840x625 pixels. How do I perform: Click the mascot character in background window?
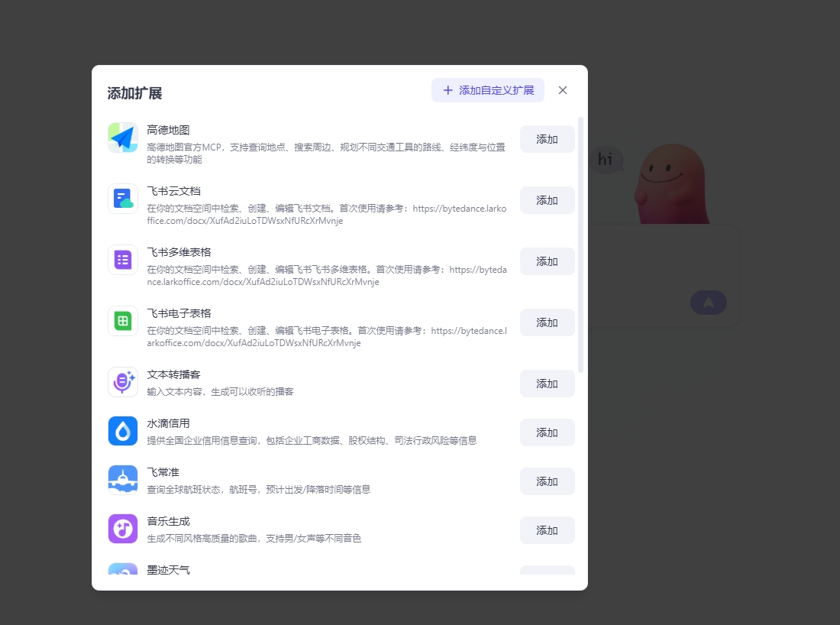click(672, 183)
